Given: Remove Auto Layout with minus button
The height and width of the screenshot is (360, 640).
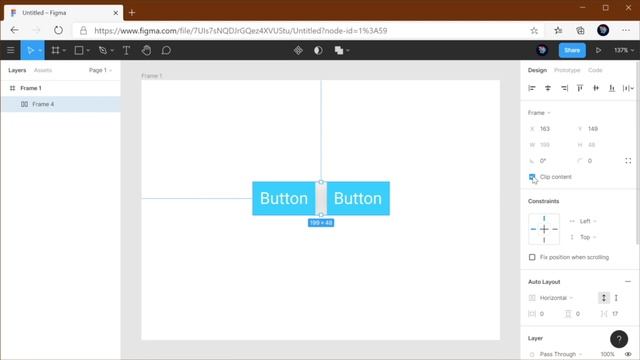Looking at the screenshot, I should point(628,282).
